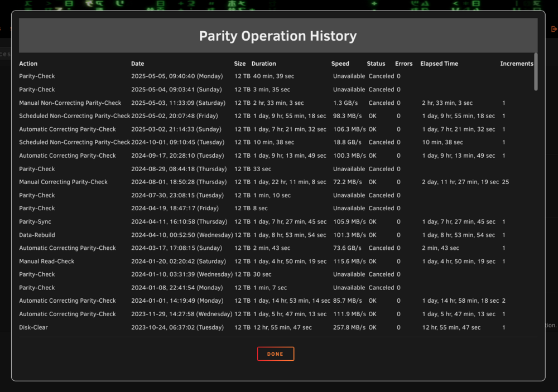Select the Data-Rebuild row action
The image size is (558, 392).
37,235
